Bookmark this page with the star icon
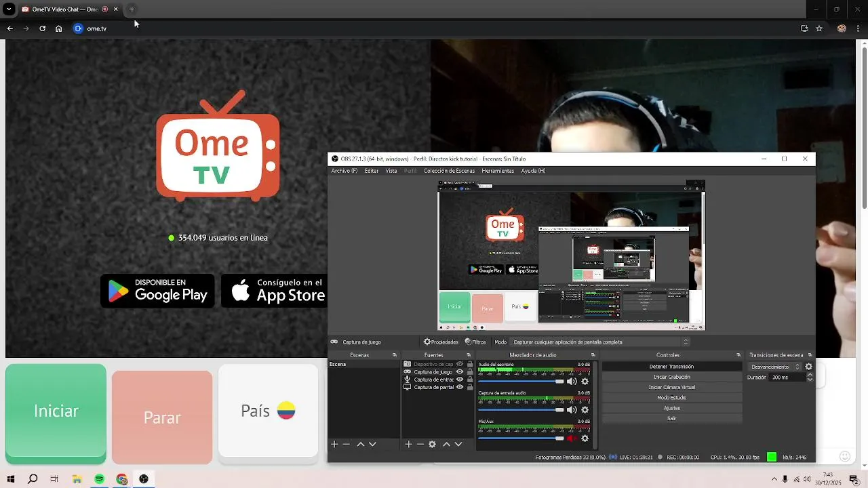This screenshot has width=868, height=488. (x=819, y=28)
